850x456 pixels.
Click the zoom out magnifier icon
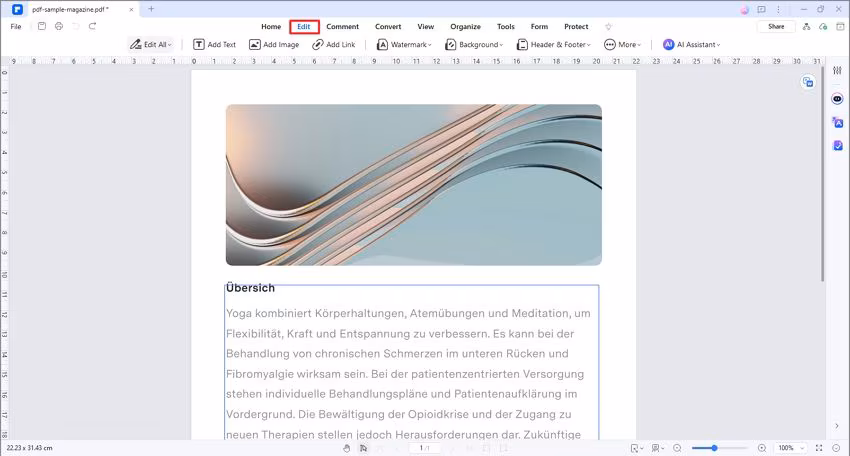tap(677, 448)
